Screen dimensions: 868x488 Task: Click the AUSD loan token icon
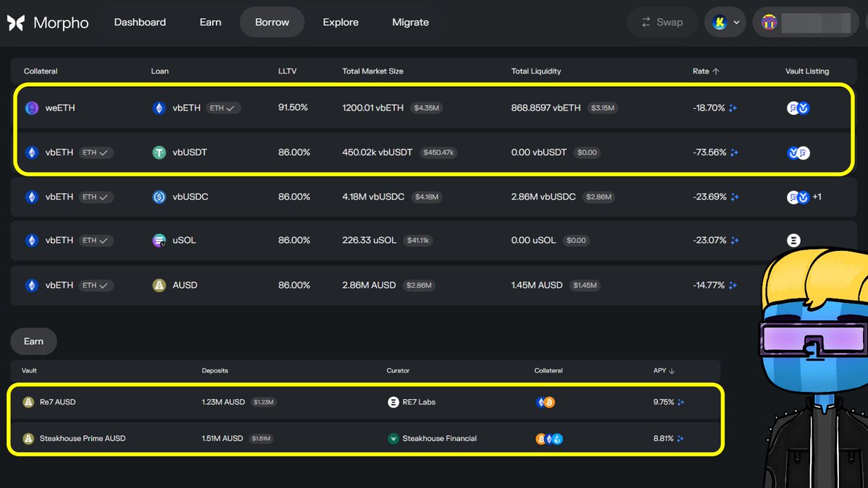tap(158, 285)
